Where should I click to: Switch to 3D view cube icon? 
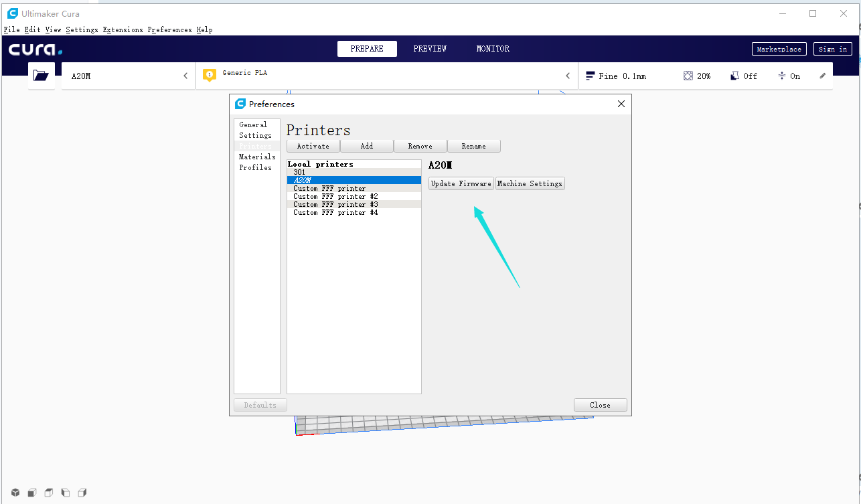coord(15,493)
